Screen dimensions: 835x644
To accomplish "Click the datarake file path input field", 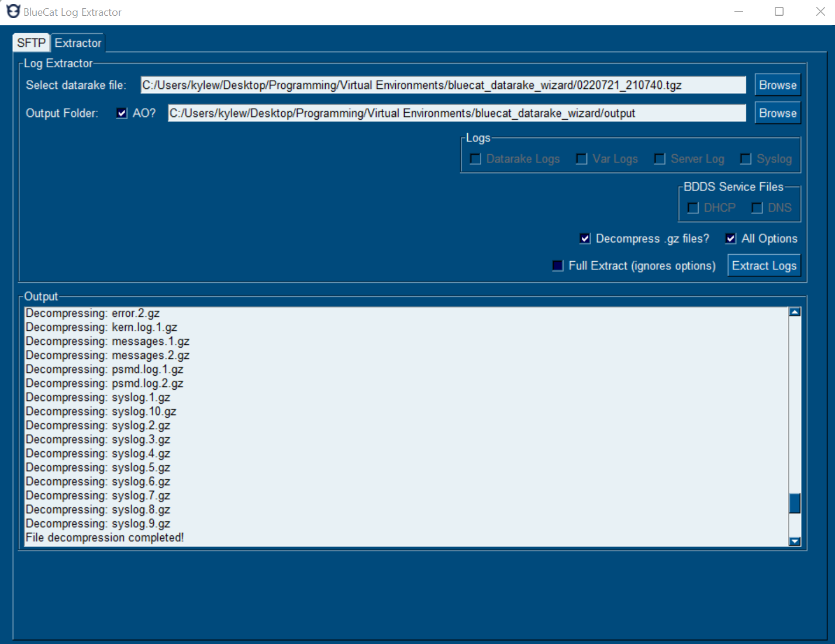I will coord(443,85).
